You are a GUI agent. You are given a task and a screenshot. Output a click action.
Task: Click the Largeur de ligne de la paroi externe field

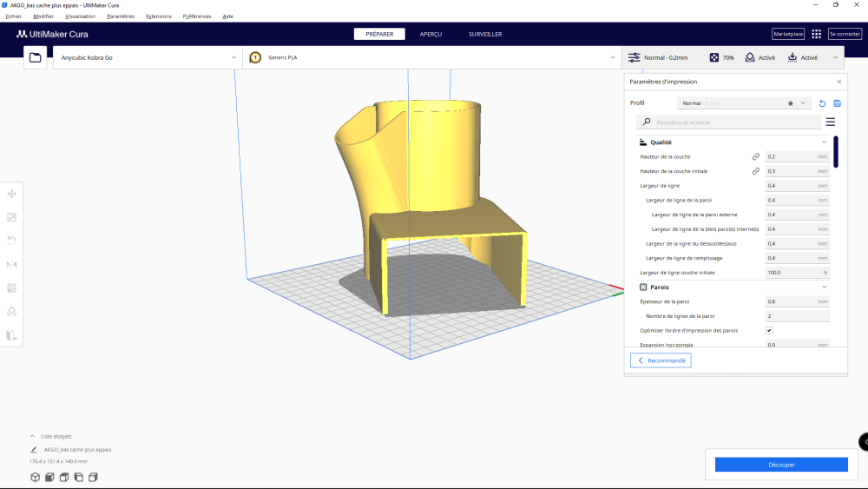tap(797, 215)
